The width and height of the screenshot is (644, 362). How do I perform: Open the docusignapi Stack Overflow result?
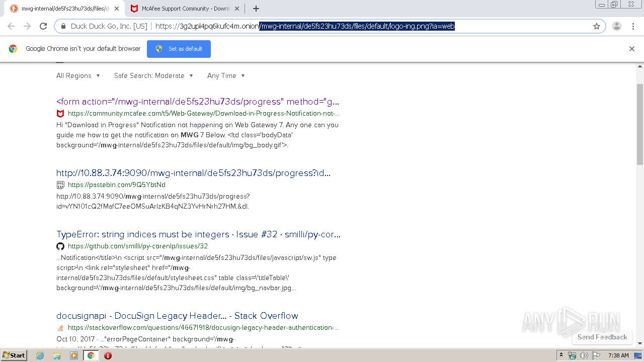click(177, 316)
